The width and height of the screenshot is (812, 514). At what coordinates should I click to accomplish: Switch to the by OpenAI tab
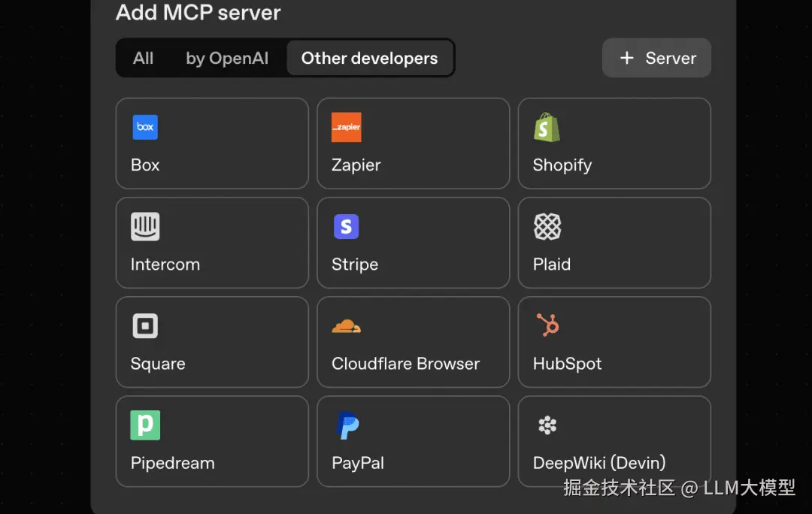pyautogui.click(x=227, y=58)
